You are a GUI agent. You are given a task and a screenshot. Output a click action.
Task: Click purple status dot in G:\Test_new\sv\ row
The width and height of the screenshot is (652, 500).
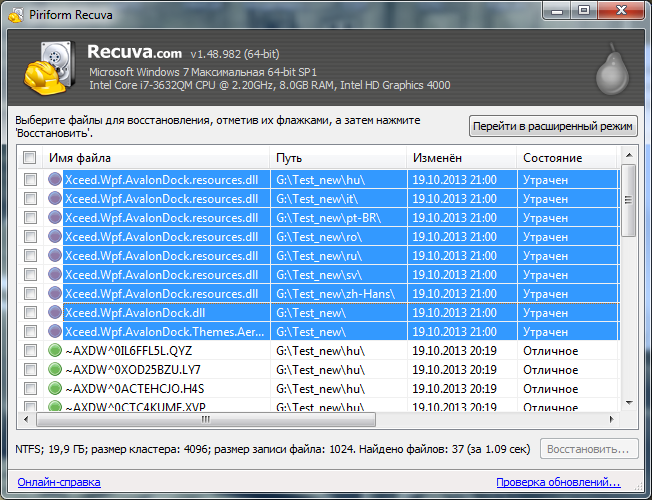(x=54, y=274)
